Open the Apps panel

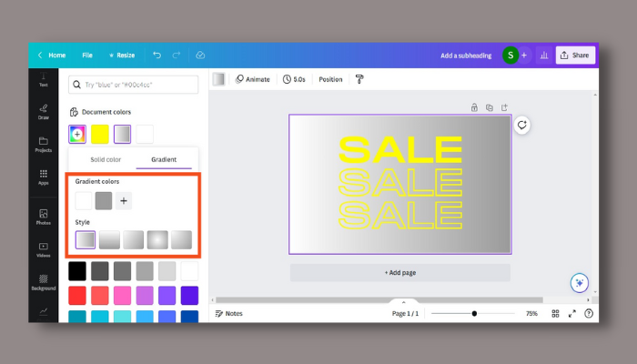click(x=44, y=177)
